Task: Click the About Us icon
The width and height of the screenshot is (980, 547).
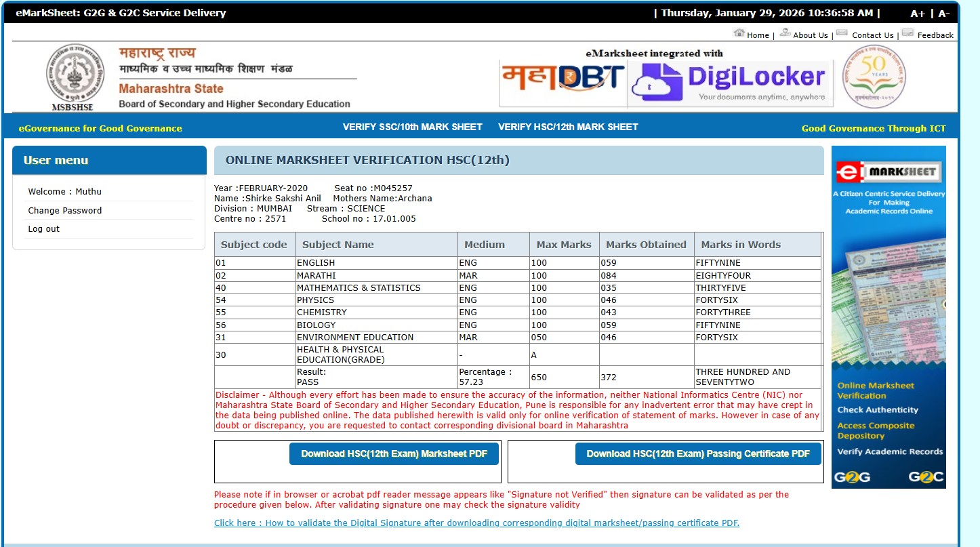Action: (x=785, y=33)
